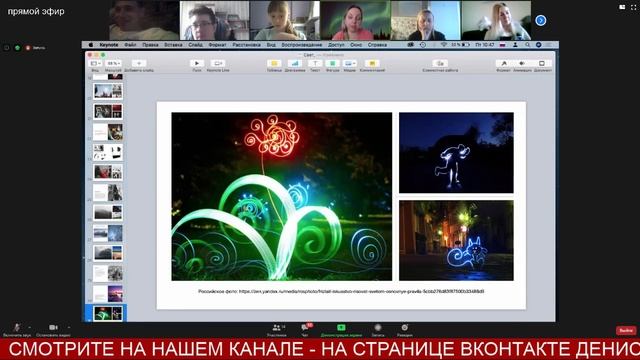This screenshot has height=360, width=640.
Task: Add a text box with the Text icon
Action: point(315,63)
